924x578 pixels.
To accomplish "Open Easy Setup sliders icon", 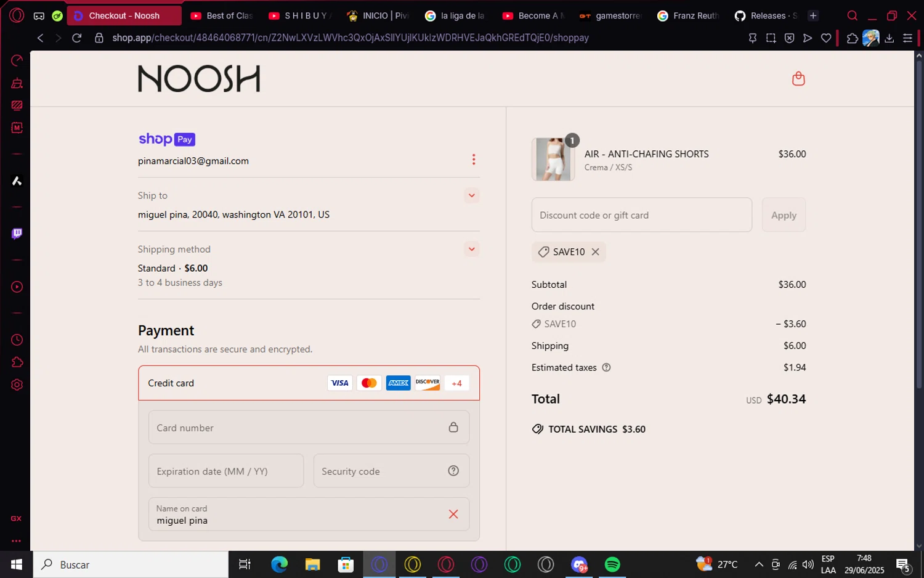I will [907, 38].
